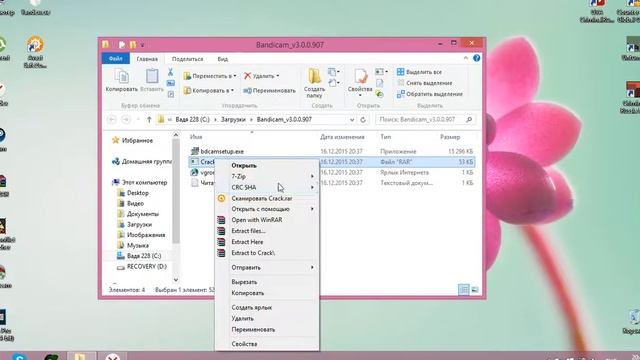Open Документы folder in navigation pane

click(142, 214)
